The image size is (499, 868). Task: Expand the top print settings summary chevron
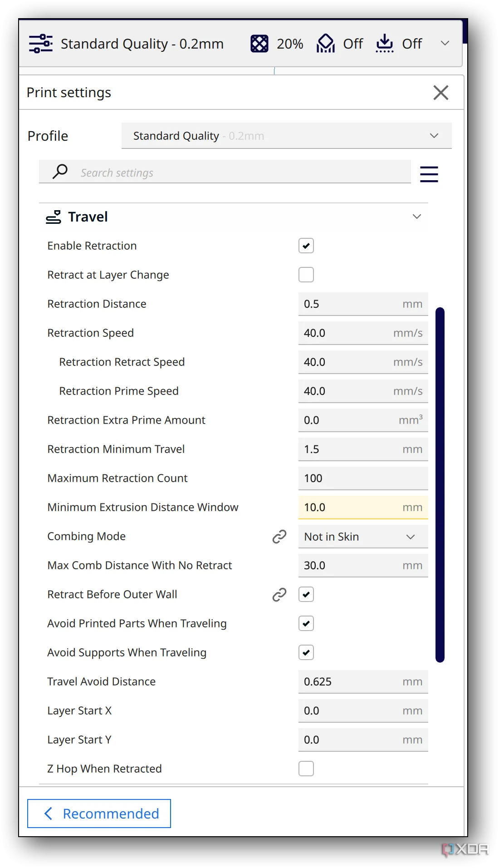click(x=445, y=43)
